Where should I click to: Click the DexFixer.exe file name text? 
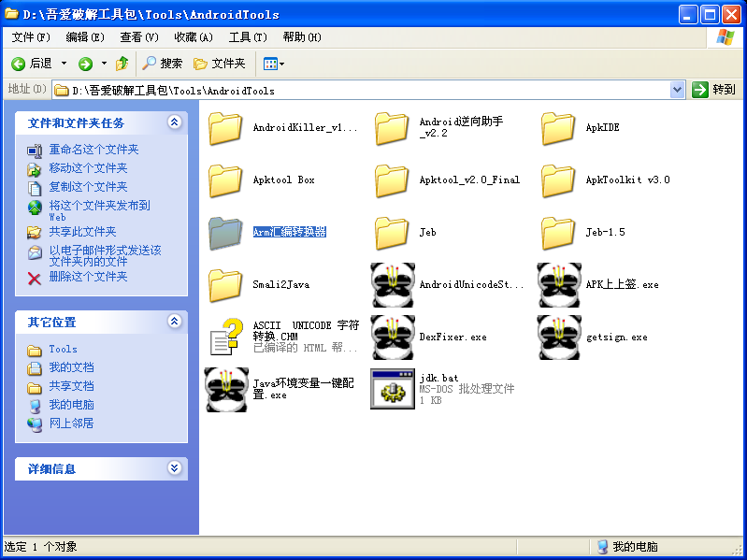tap(453, 337)
